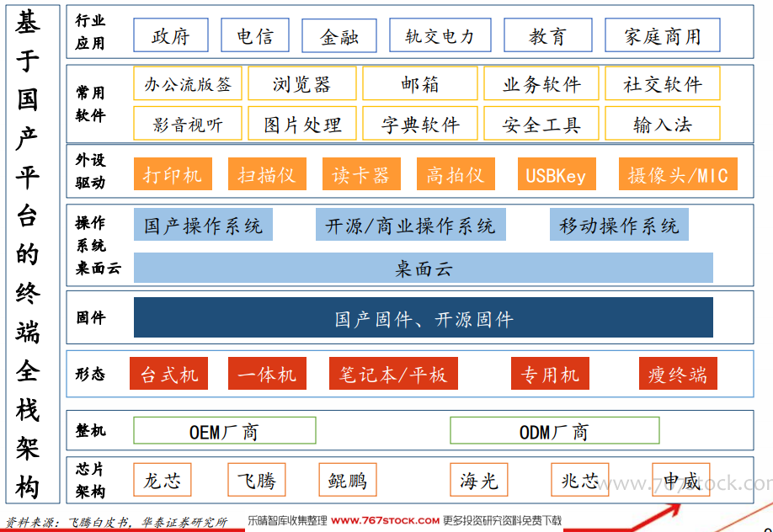773x532 pixels.
Task: Click the 常用软件 row label
Action: coord(90,104)
